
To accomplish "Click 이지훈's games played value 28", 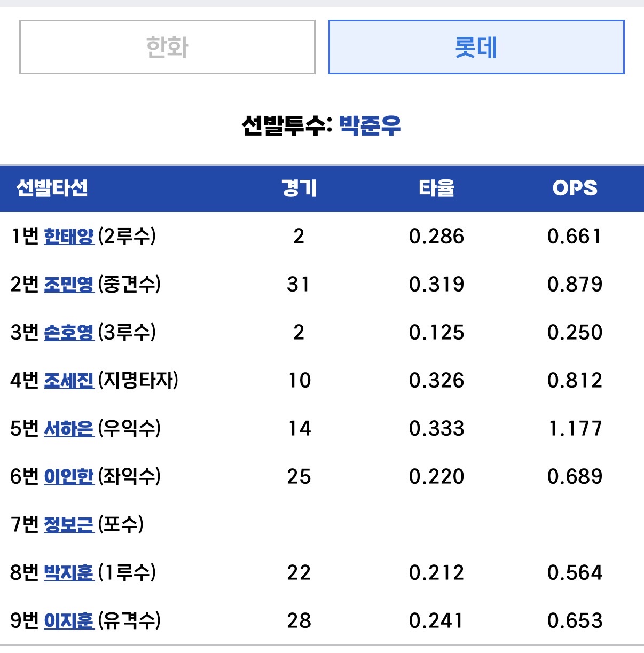I will click(299, 620).
